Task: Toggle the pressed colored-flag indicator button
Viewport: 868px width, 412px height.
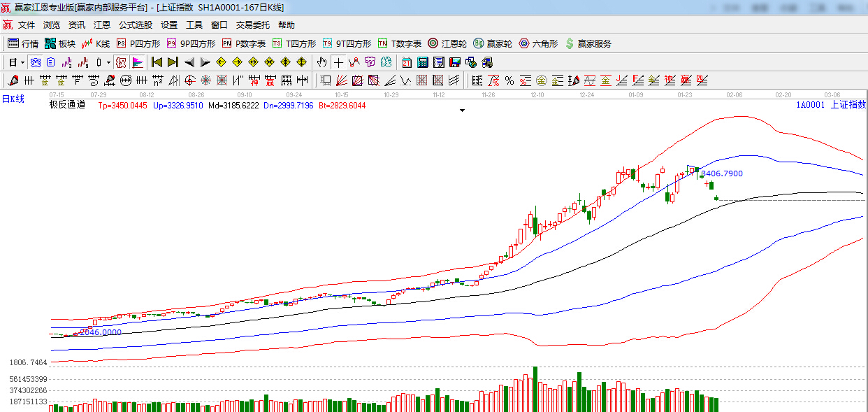Action: (137, 62)
